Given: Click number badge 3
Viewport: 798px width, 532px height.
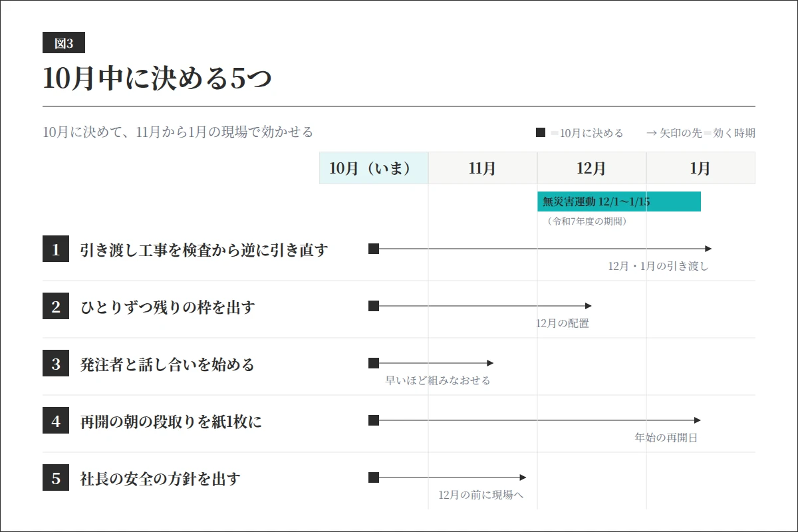Looking at the screenshot, I should (56, 364).
